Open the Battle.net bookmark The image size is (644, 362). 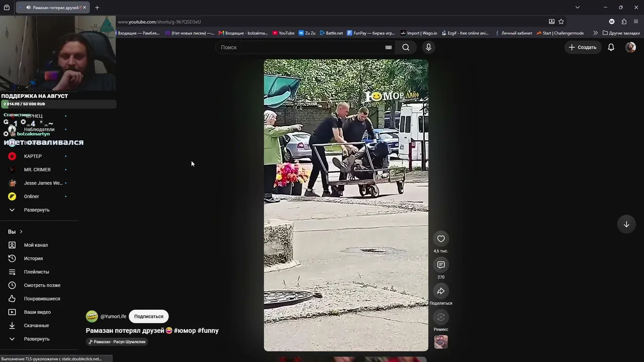coord(332,33)
